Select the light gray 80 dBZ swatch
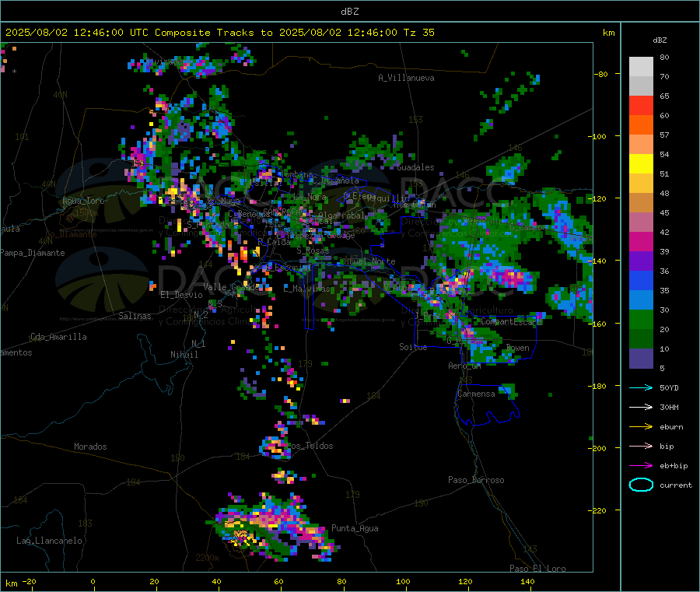The width and height of the screenshot is (700, 592). (641, 67)
